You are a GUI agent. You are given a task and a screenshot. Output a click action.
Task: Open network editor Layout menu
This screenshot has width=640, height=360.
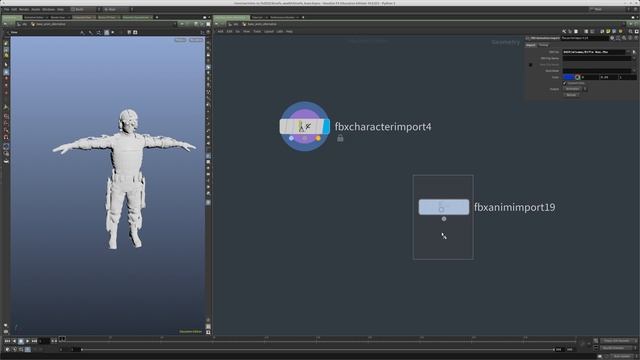pyautogui.click(x=269, y=31)
